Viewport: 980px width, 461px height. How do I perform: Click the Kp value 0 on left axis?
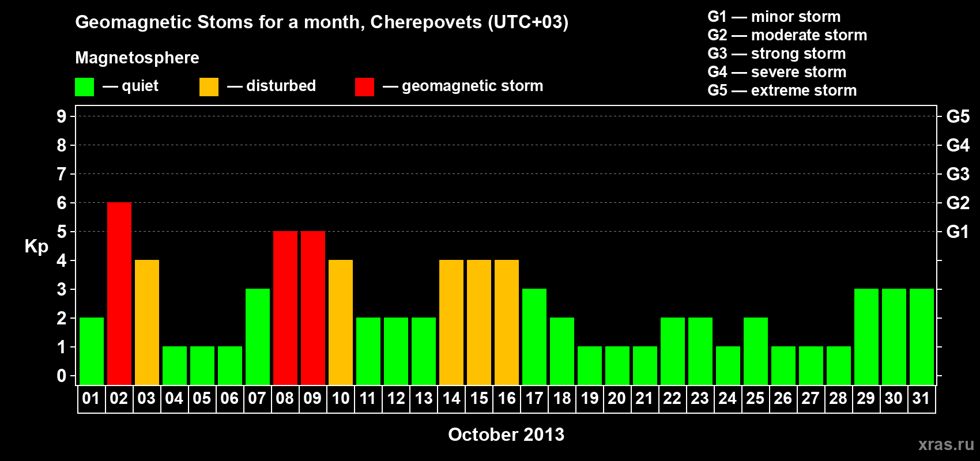[62, 376]
